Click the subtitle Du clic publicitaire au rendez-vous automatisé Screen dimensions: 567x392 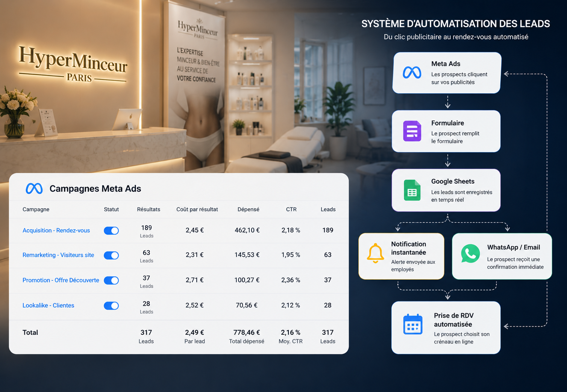tap(456, 37)
